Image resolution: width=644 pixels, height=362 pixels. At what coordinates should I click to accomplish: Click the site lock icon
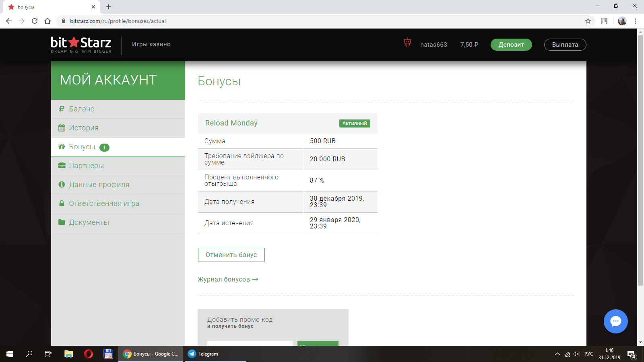point(63,21)
